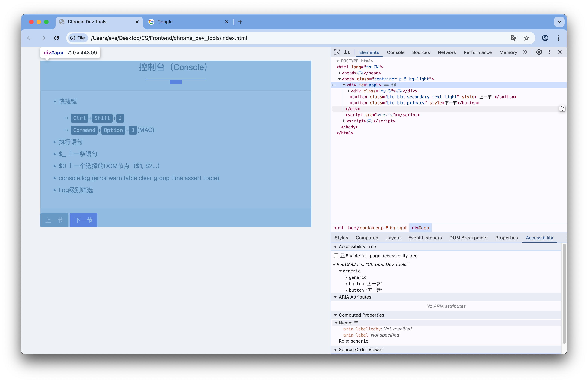This screenshot has height=382, width=588.
Task: Collapse the Accessibility Tree section
Action: click(336, 246)
